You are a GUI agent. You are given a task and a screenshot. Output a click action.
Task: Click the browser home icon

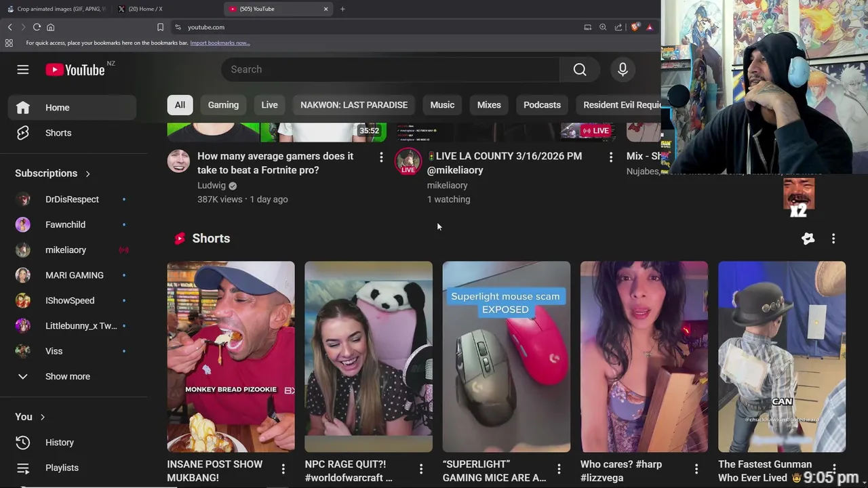point(50,27)
